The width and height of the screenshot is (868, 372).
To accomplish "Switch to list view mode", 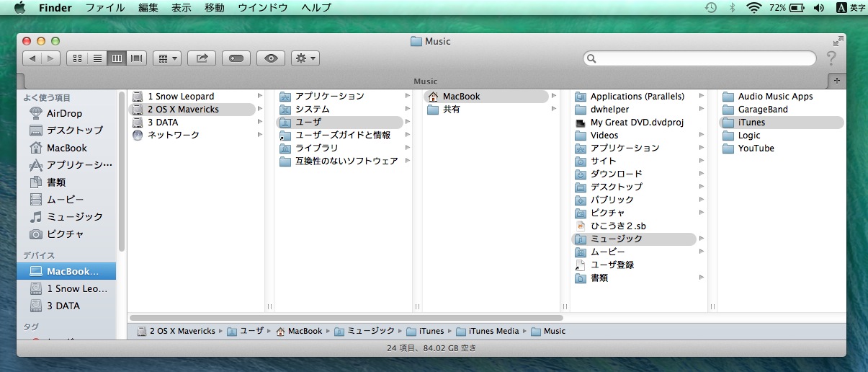I will click(97, 58).
